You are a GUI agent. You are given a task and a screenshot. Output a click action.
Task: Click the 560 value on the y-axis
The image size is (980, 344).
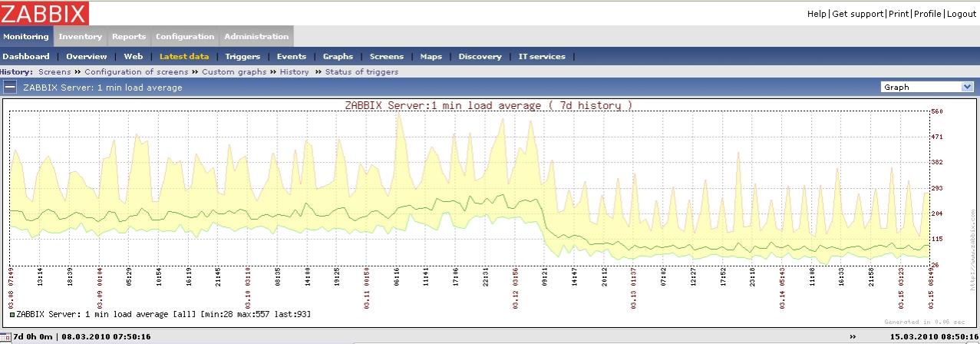[936, 111]
